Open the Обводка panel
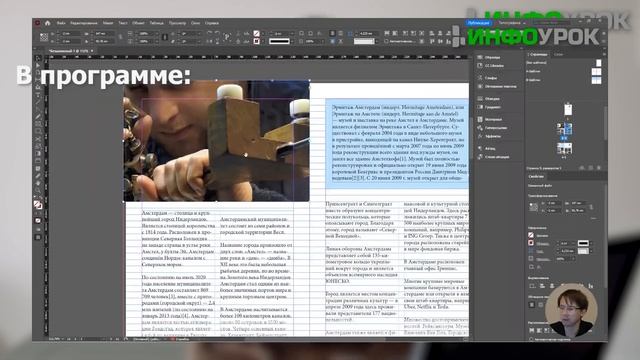The height and width of the screenshot is (360, 640). tap(492, 98)
